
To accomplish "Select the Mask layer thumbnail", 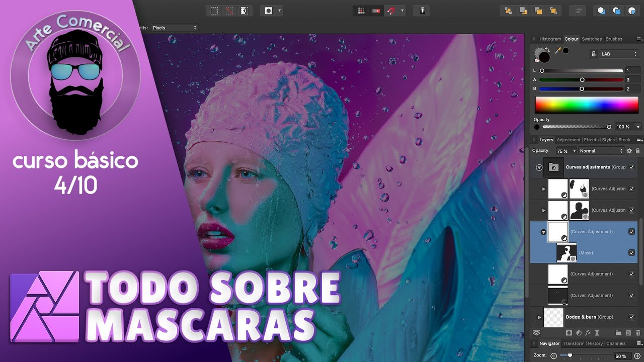I will click(x=567, y=253).
